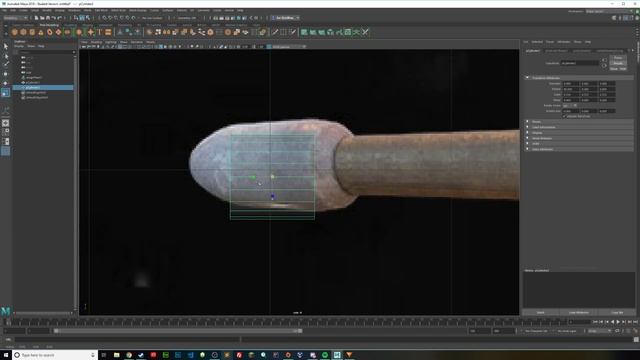Image resolution: width=640 pixels, height=360 pixels.
Task: Click the Select button below Attribute Editor
Action: coord(540,313)
